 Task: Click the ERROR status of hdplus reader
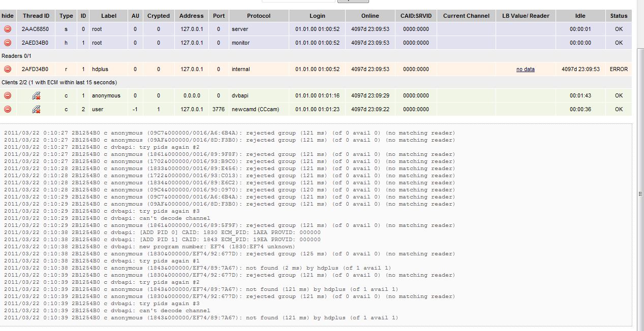pos(619,69)
